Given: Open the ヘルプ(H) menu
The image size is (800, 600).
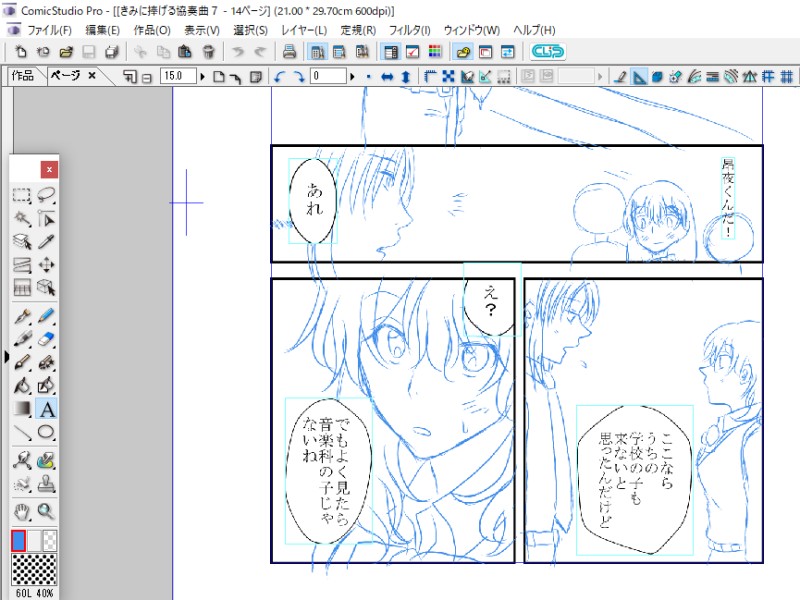Looking at the screenshot, I should pos(534,30).
